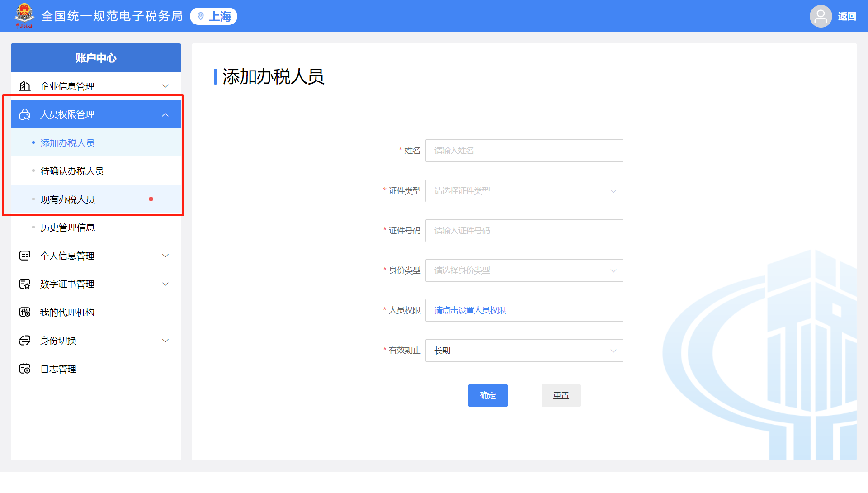This screenshot has width=868, height=493.
Task: Select the 身份类型 dropdown field
Action: pyautogui.click(x=524, y=270)
